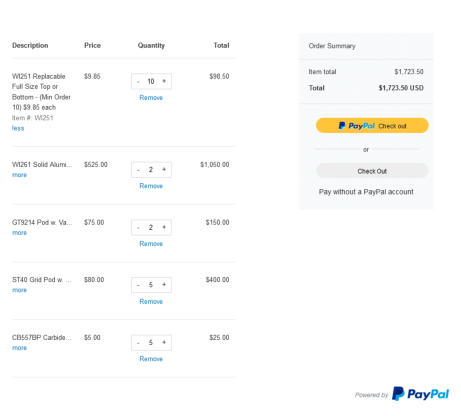The image size is (461, 416).
Task: Click the gray Check Out button
Action: (x=372, y=171)
